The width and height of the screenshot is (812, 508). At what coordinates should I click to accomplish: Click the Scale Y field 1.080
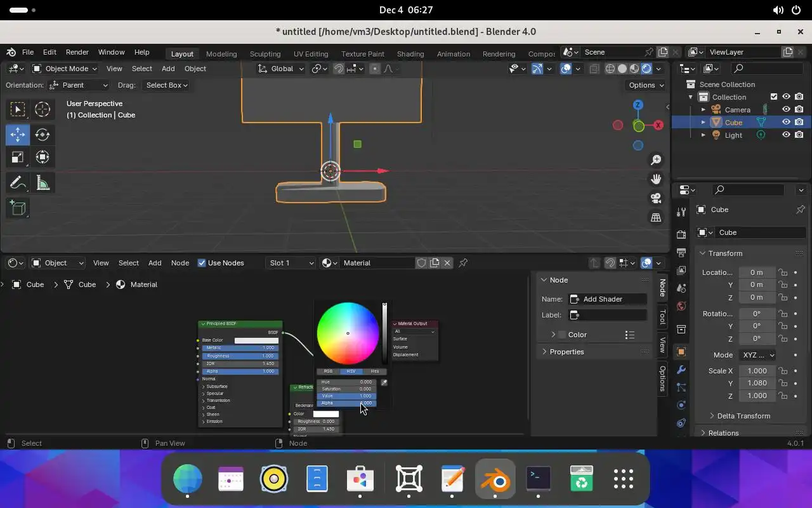(757, 383)
